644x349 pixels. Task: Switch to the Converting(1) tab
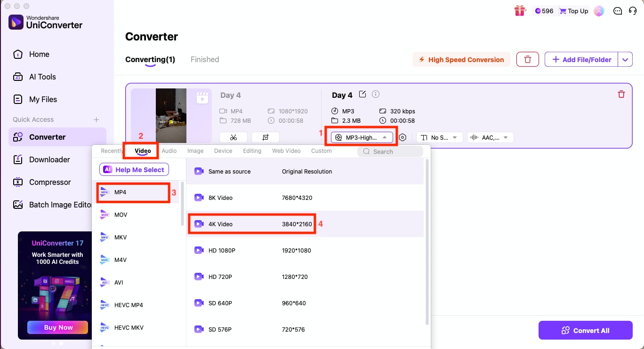(x=150, y=59)
